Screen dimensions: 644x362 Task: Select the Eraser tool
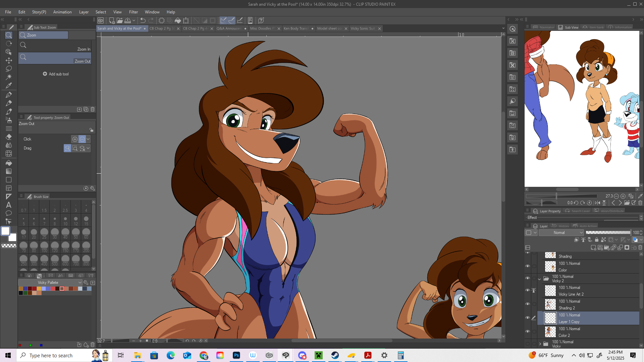pyautogui.click(x=9, y=137)
